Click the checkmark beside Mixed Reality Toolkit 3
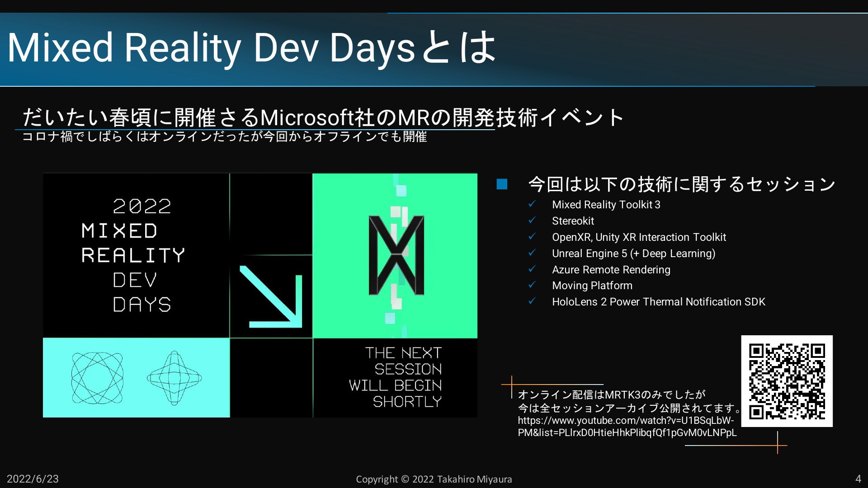 point(532,204)
